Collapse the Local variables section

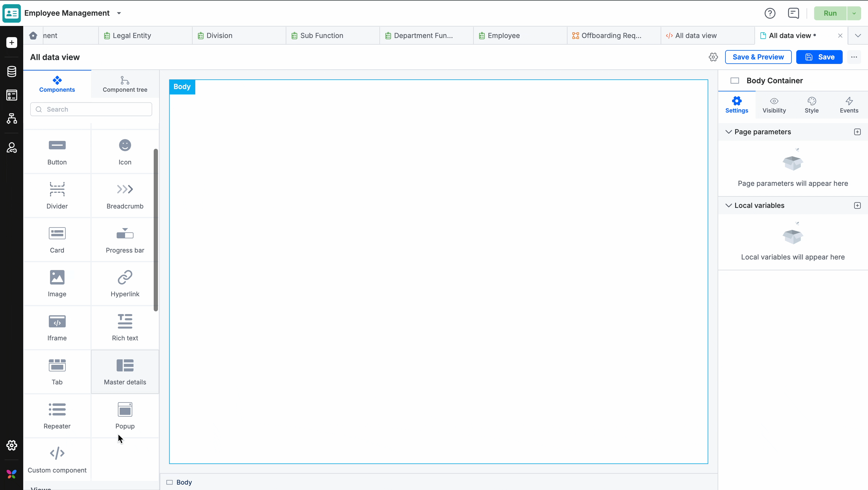pyautogui.click(x=728, y=205)
